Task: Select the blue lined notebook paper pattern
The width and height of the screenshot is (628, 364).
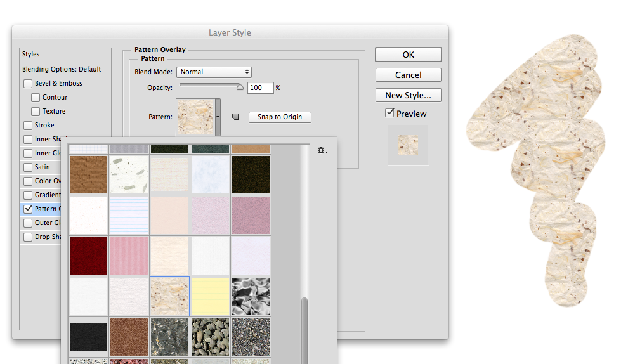Action: point(129,216)
